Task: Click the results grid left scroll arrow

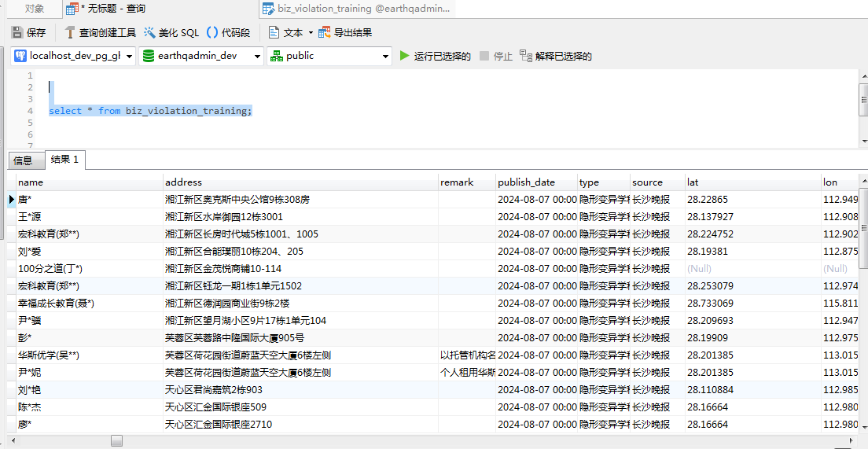Action: [x=12, y=441]
